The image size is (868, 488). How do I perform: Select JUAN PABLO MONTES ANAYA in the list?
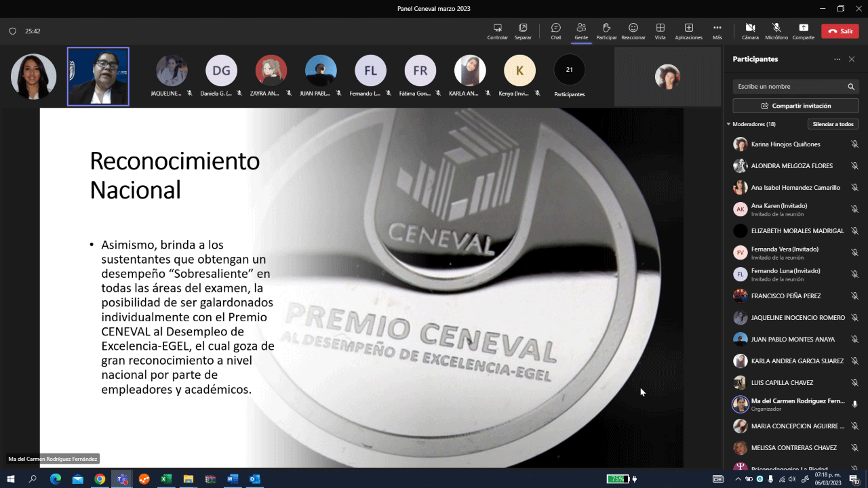(795, 340)
